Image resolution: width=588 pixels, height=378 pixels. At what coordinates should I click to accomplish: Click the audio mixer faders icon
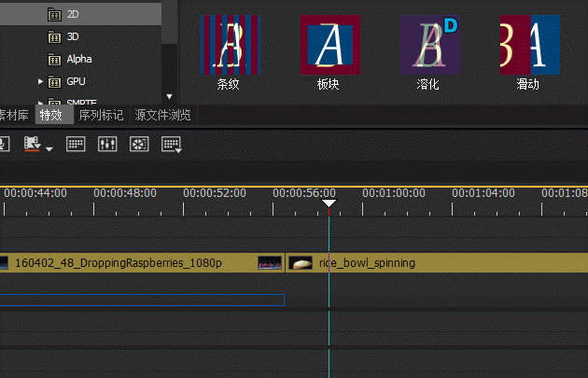(x=107, y=144)
